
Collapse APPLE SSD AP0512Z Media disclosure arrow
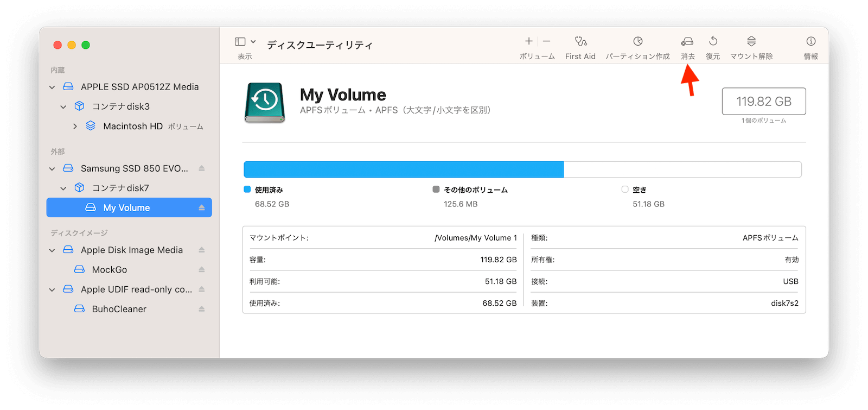tap(52, 87)
